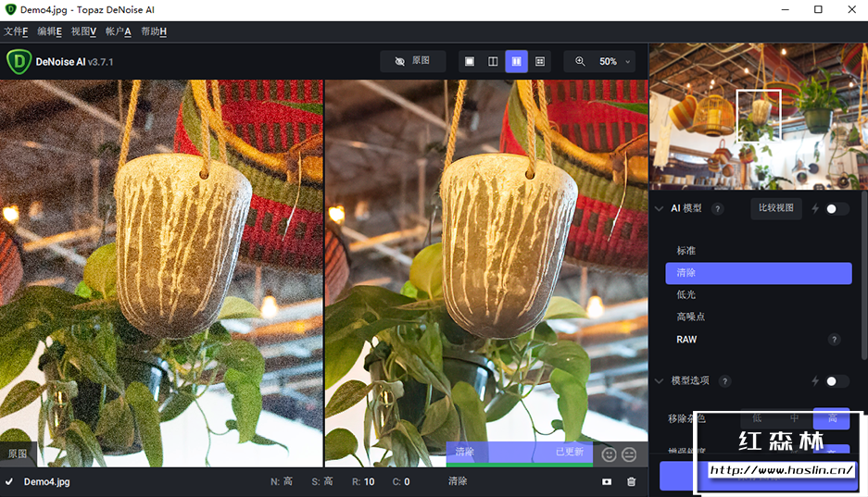Click the lightning icon beside AI 模型 toggle

815,208
